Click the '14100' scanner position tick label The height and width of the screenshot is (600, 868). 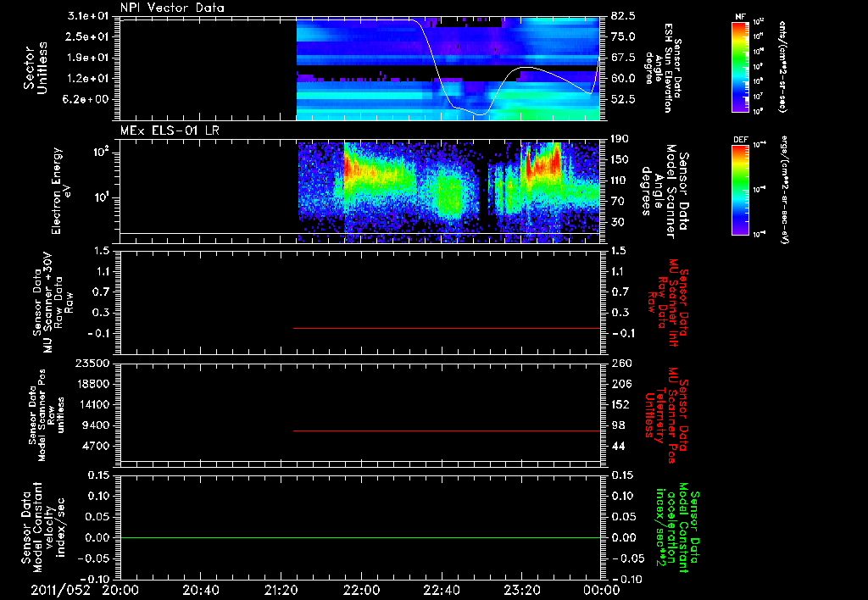pos(92,404)
